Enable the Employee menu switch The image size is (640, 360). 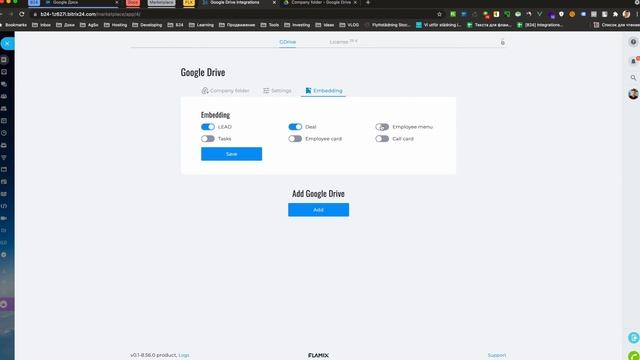click(x=382, y=127)
